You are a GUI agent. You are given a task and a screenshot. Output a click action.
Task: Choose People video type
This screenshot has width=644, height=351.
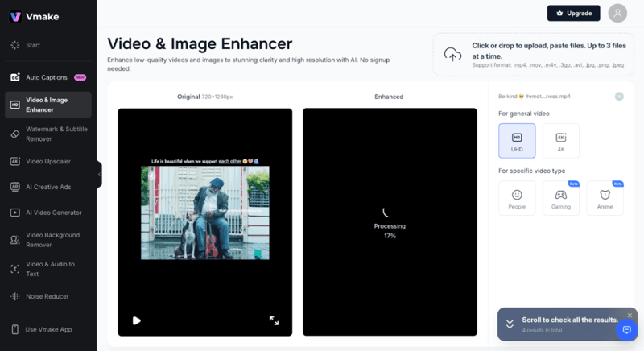[517, 198]
